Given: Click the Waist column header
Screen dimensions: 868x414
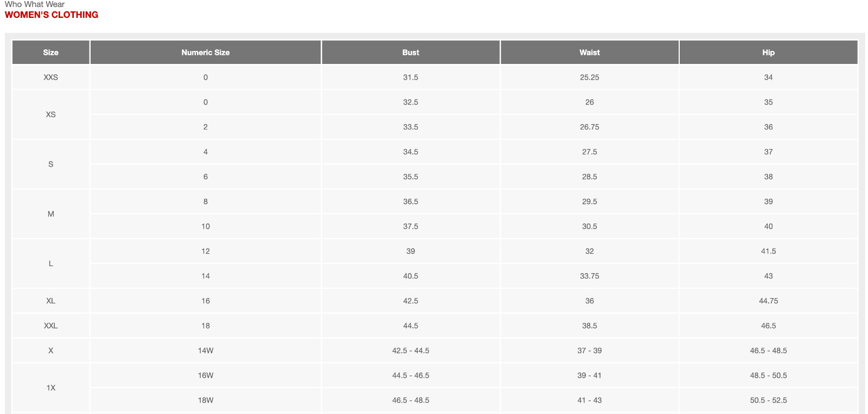Looking at the screenshot, I should pos(590,53).
